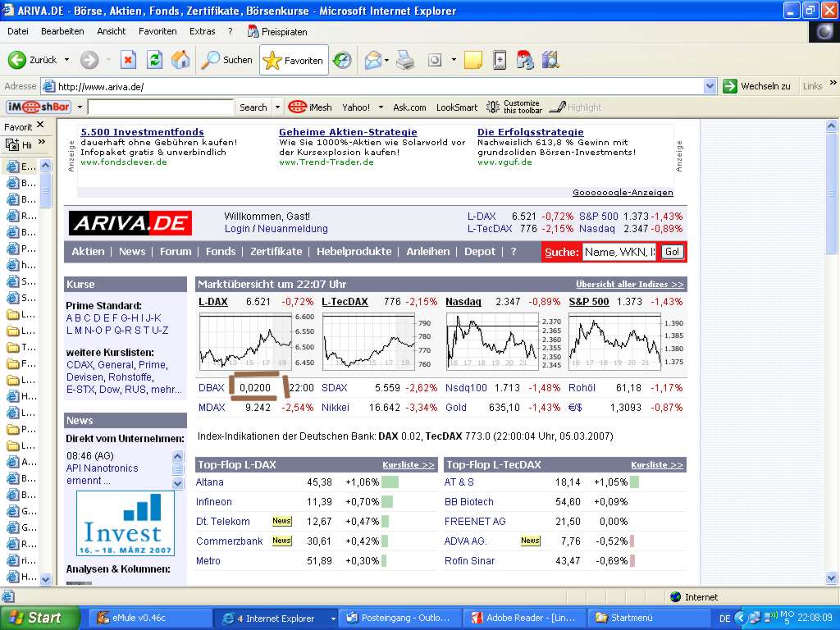Select the Aktien navigation tab
This screenshot has height=630, width=840.
[x=88, y=251]
